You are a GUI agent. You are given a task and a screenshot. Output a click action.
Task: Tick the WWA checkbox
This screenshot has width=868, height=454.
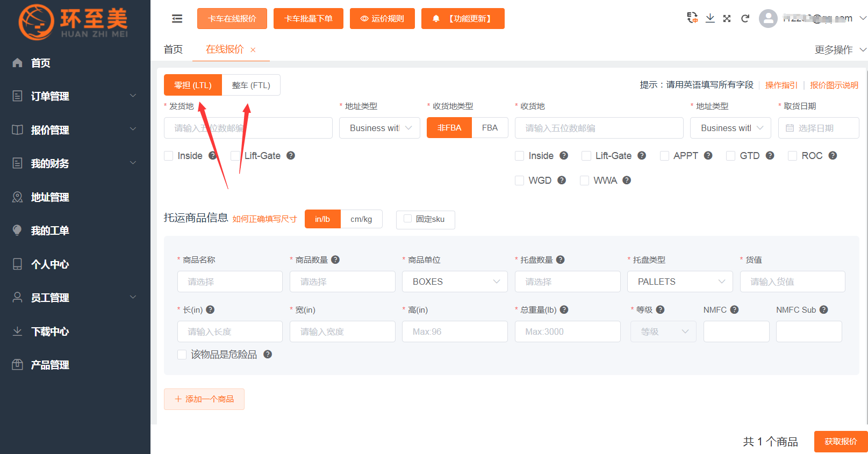click(x=584, y=181)
